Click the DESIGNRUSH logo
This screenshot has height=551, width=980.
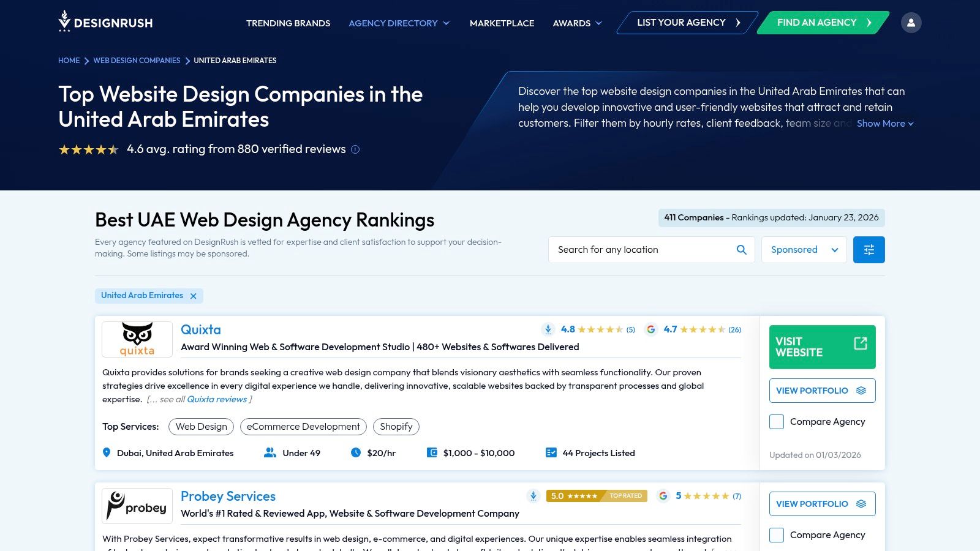tap(105, 23)
